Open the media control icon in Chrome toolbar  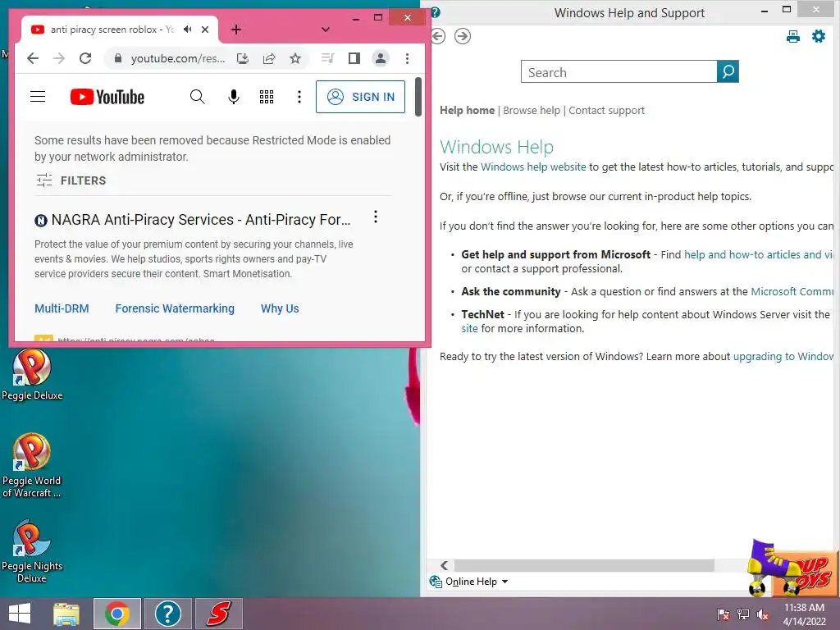pos(327,58)
